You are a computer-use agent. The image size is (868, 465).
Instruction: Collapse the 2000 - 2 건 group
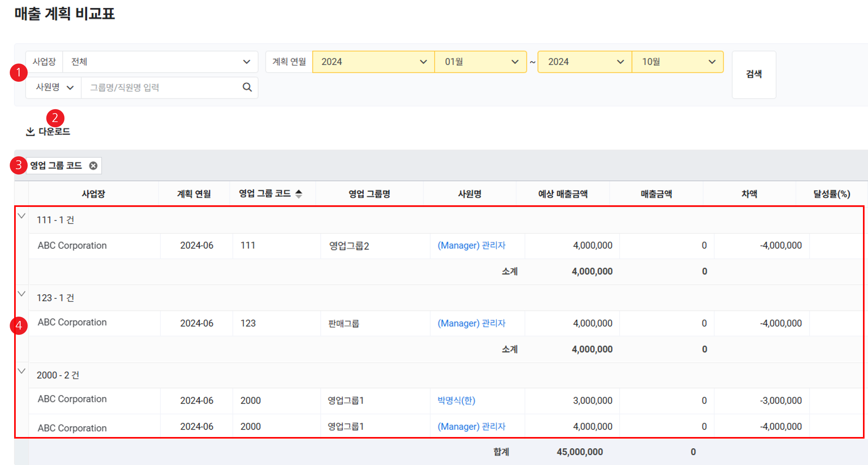pos(22,371)
